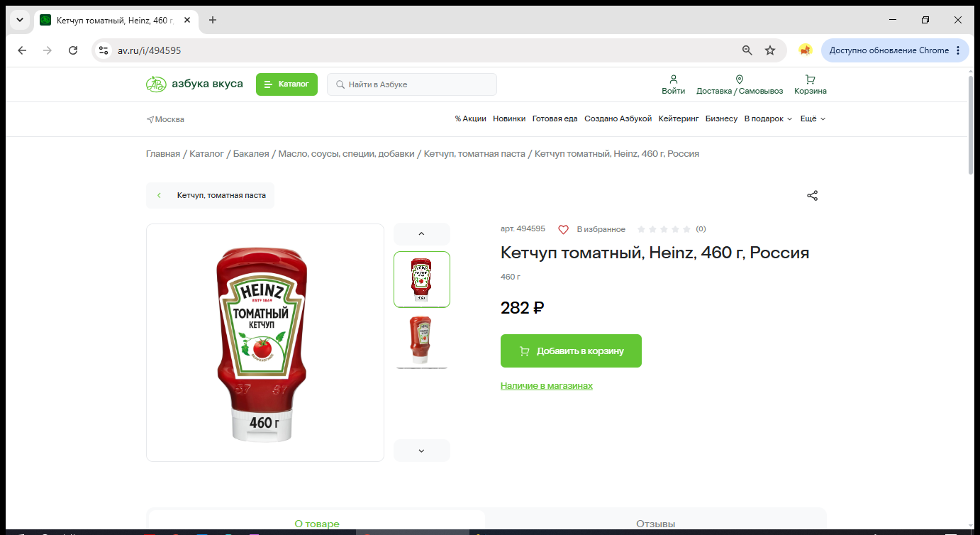
Task: Open the Войти account login
Action: click(674, 84)
